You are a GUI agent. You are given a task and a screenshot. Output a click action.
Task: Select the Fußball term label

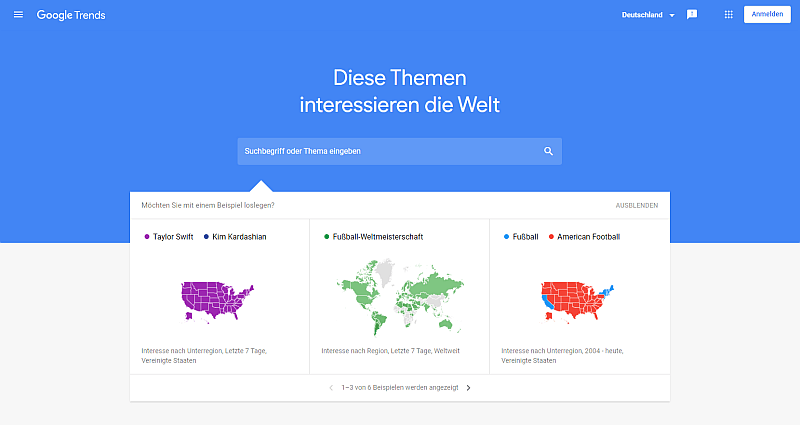click(526, 237)
